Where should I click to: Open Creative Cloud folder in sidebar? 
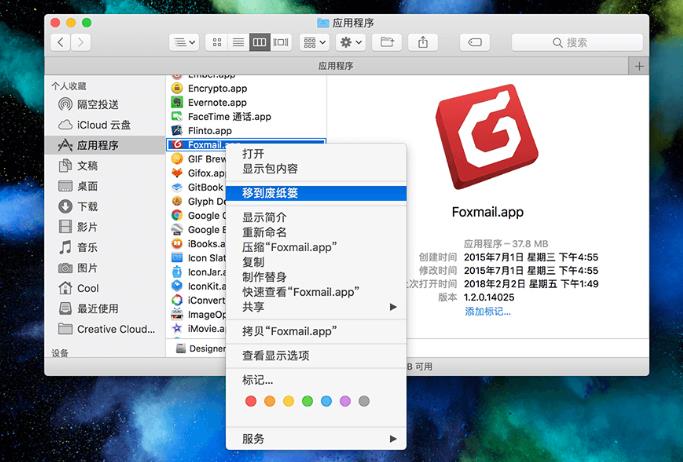pyautogui.click(x=107, y=329)
